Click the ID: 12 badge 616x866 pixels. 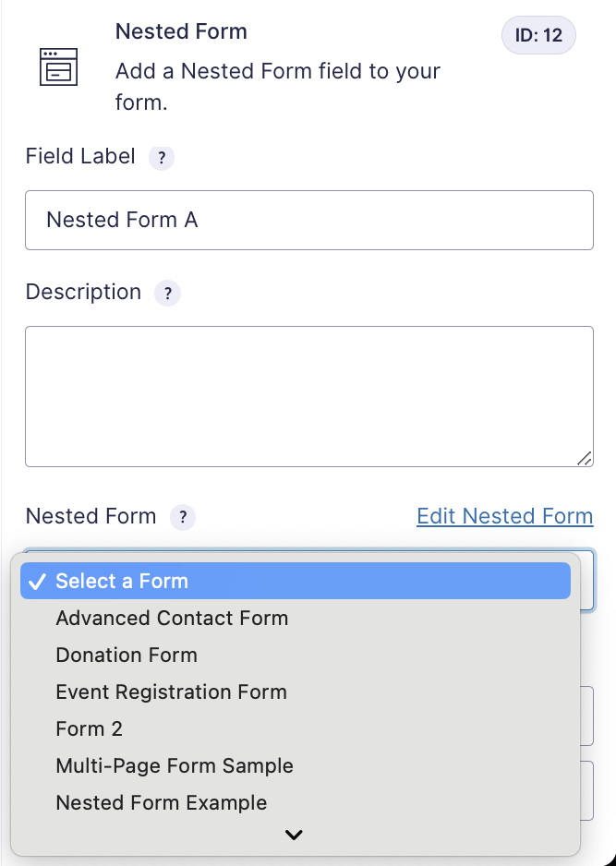(538, 35)
